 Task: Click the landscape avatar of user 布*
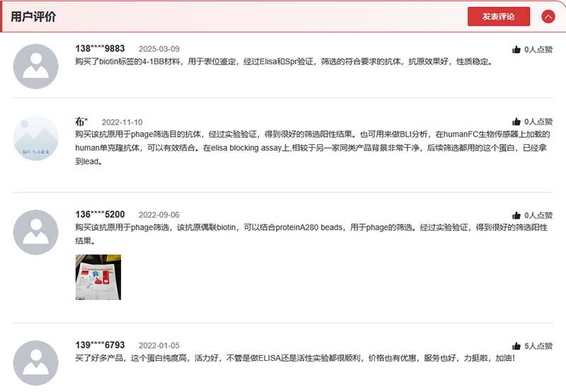(36, 138)
